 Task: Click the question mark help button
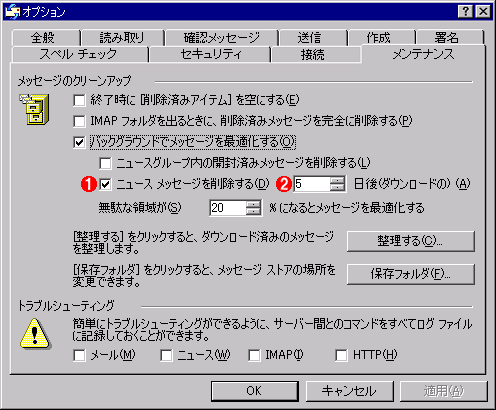[465, 12]
